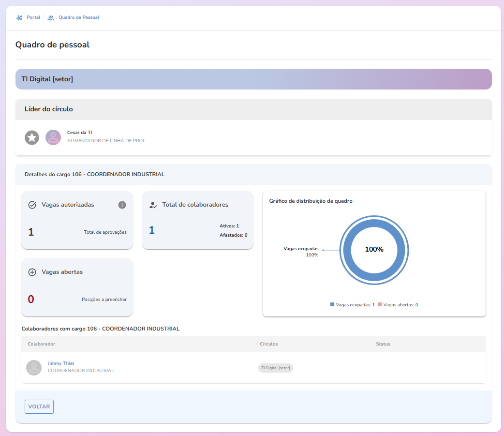Image resolution: width=504 pixels, height=436 pixels.
Task: Click the TI Digital [setor] chip
Action: (x=276, y=368)
